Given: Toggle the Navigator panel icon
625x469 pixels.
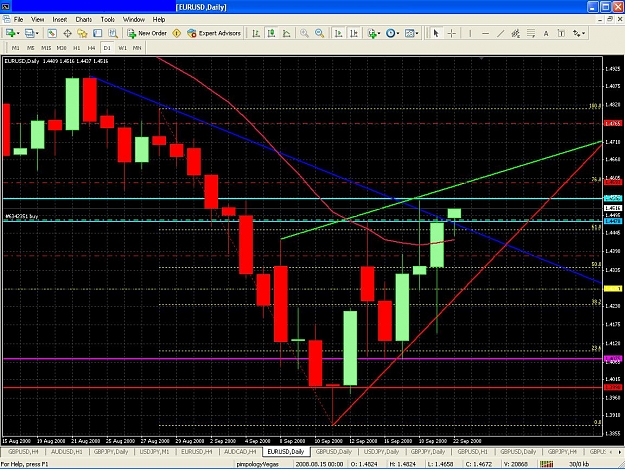Looking at the screenshot, I should tap(82, 33).
